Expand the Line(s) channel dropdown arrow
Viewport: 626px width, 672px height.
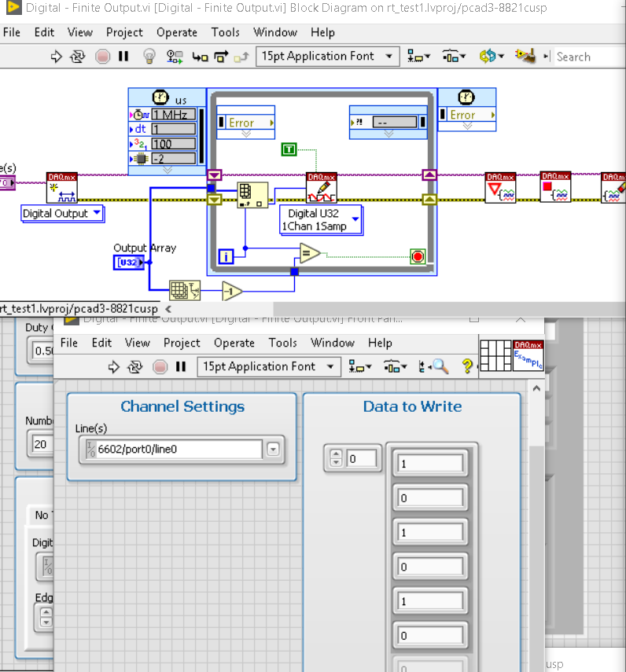pos(273,450)
